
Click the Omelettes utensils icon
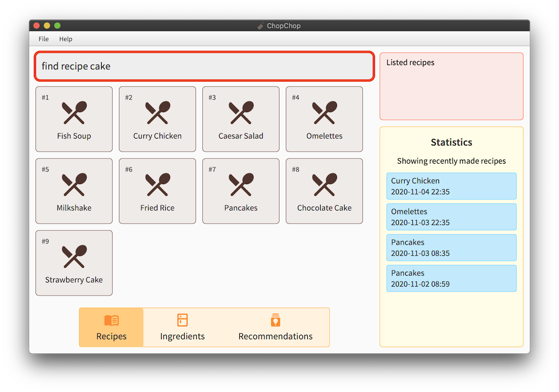click(x=324, y=113)
